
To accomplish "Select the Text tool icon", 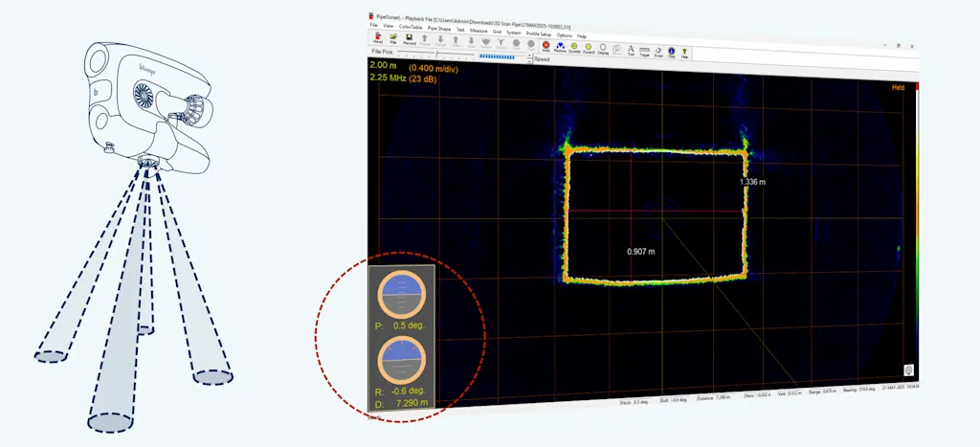I will click(631, 50).
